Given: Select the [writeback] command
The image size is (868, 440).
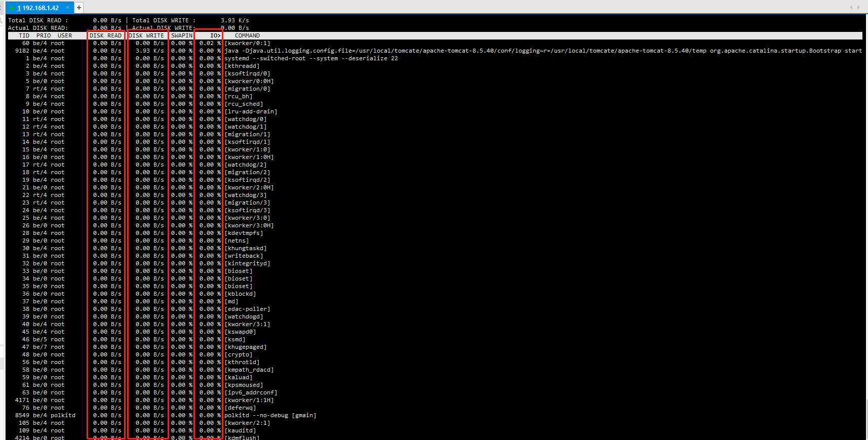Looking at the screenshot, I should click(244, 256).
